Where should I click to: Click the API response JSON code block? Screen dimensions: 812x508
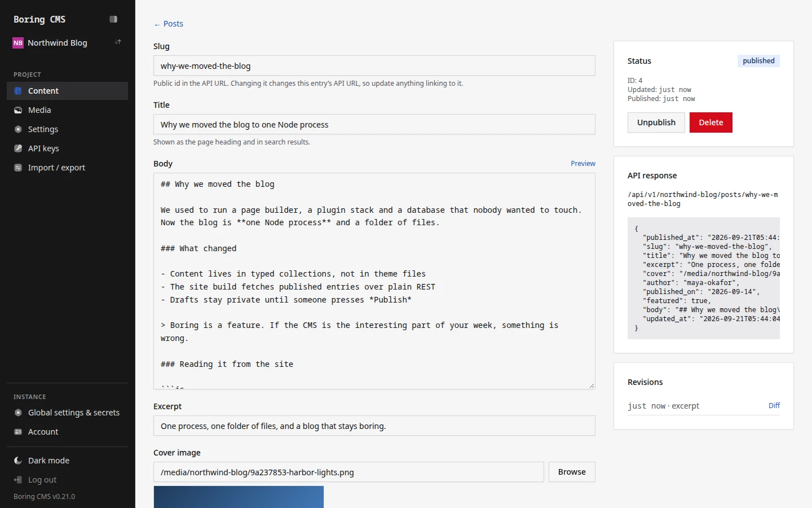coord(704,278)
